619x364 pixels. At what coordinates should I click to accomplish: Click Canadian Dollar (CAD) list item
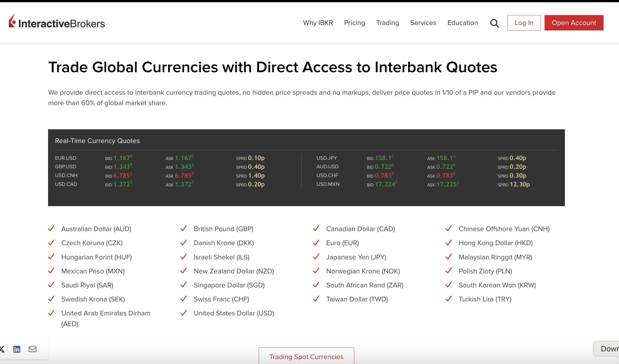pyautogui.click(x=361, y=229)
